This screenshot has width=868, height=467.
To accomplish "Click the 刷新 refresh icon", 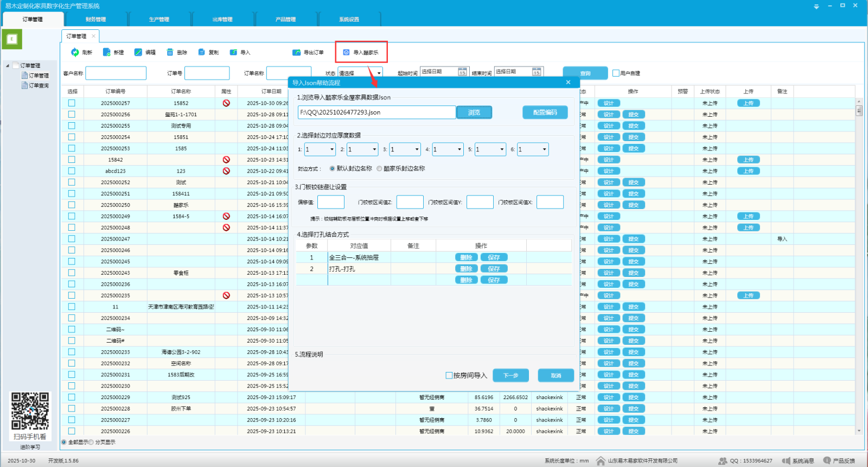I will coord(75,52).
